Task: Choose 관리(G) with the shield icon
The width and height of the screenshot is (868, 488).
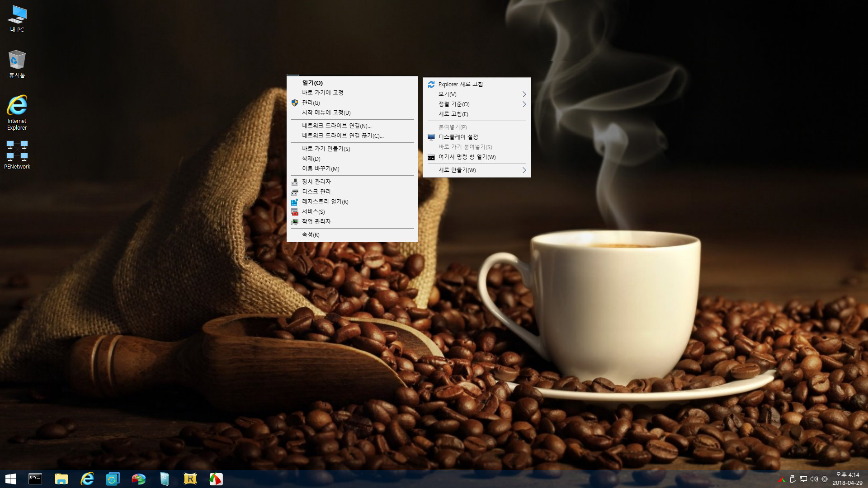Action: point(352,103)
